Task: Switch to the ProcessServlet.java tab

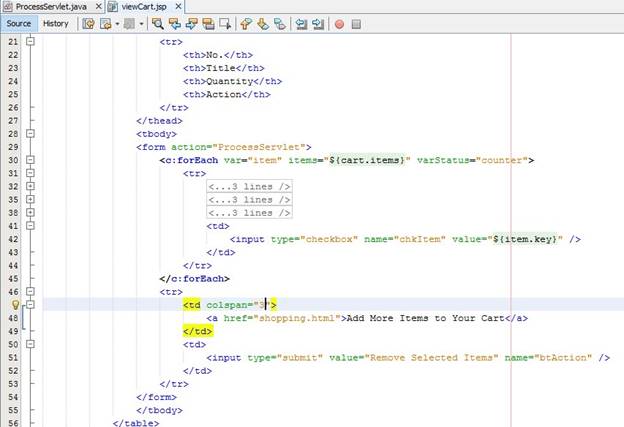Action: pyautogui.click(x=51, y=6)
